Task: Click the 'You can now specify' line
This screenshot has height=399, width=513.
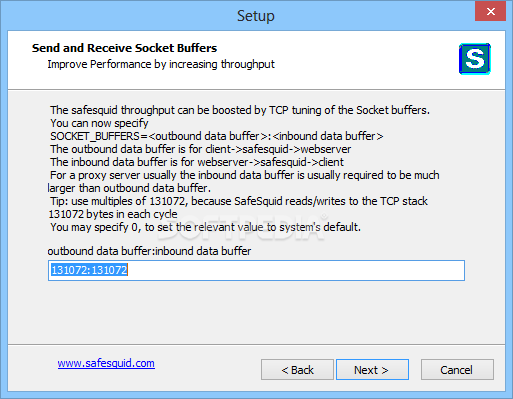Action: 99,123
